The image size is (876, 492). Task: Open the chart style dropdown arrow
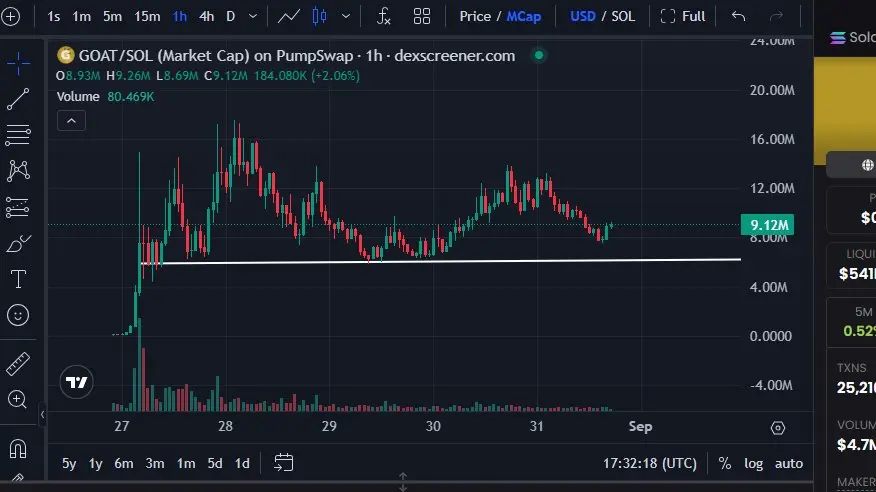pyautogui.click(x=346, y=16)
